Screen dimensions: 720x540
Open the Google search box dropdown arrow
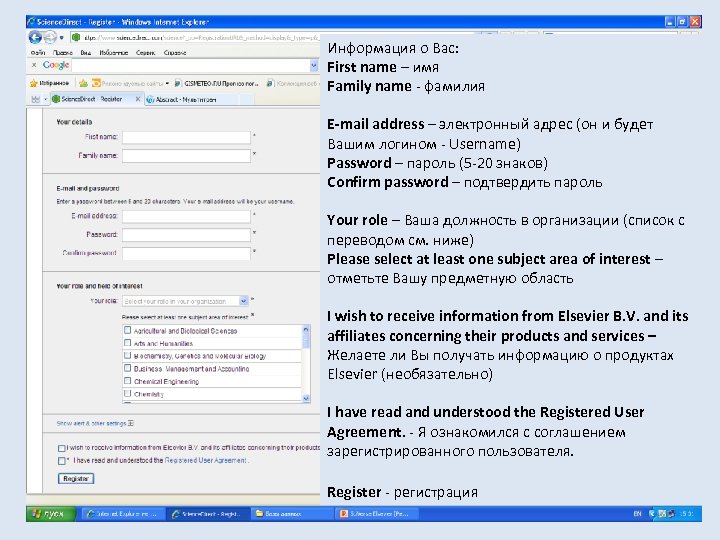pos(314,66)
